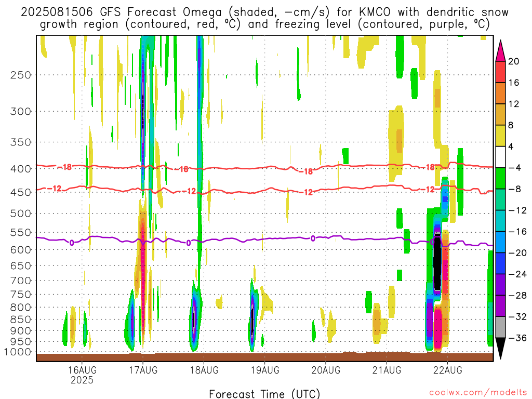This screenshot has width=532, height=399.
Task: Click the 900 pressure level label
Action: coord(21,331)
